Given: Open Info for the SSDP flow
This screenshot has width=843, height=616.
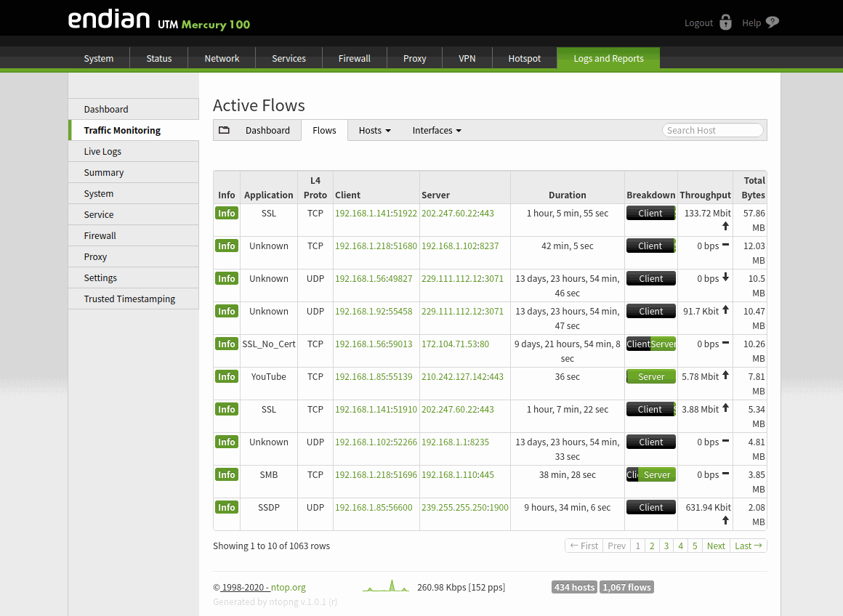Looking at the screenshot, I should coord(226,508).
